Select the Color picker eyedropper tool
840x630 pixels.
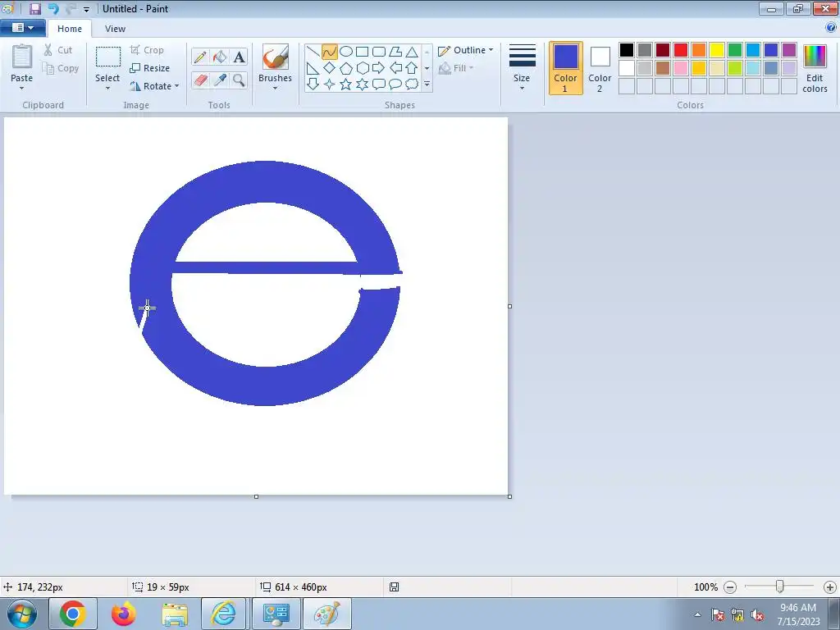tap(220, 80)
